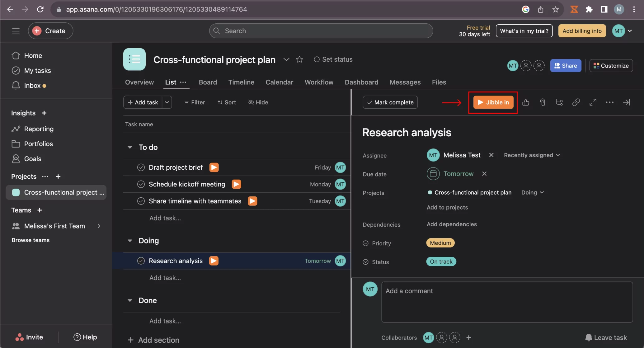The height and width of the screenshot is (348, 644).
Task: Click the Share button
Action: tap(566, 66)
